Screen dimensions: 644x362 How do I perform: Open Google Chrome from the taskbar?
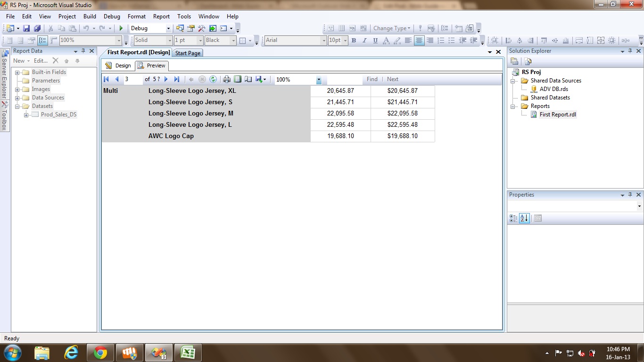100,353
